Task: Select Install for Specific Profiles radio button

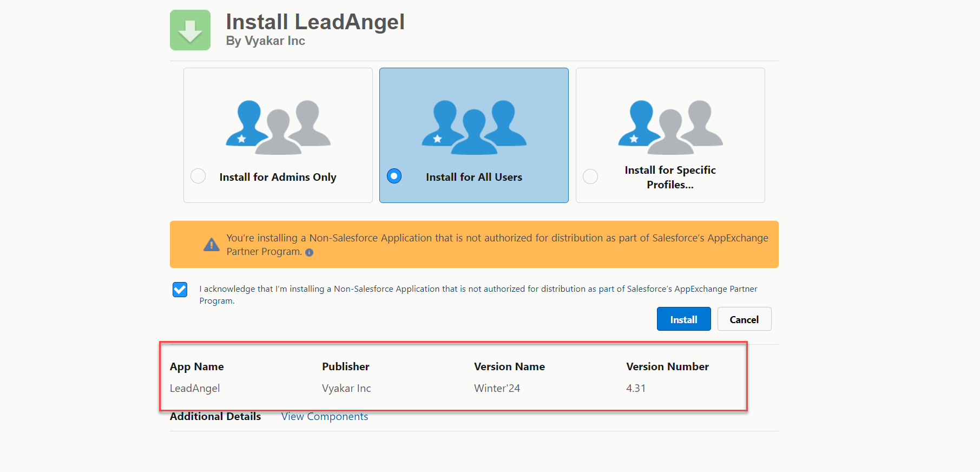Action: pyautogui.click(x=590, y=176)
